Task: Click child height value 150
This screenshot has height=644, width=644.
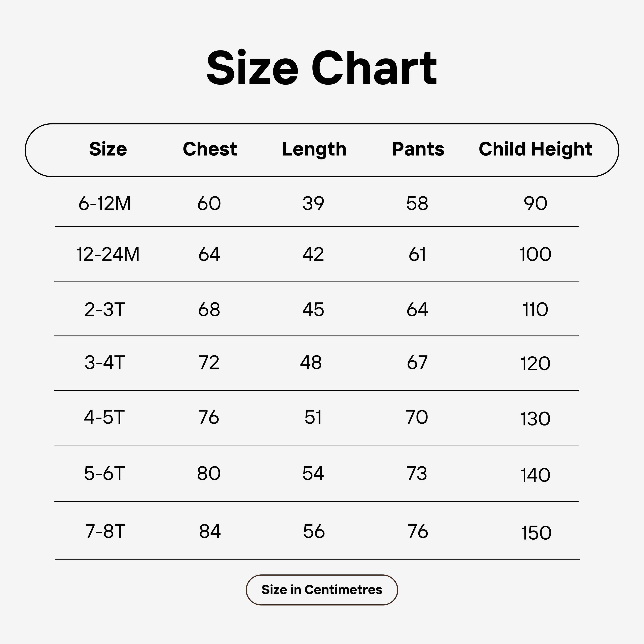Action: pyautogui.click(x=536, y=533)
